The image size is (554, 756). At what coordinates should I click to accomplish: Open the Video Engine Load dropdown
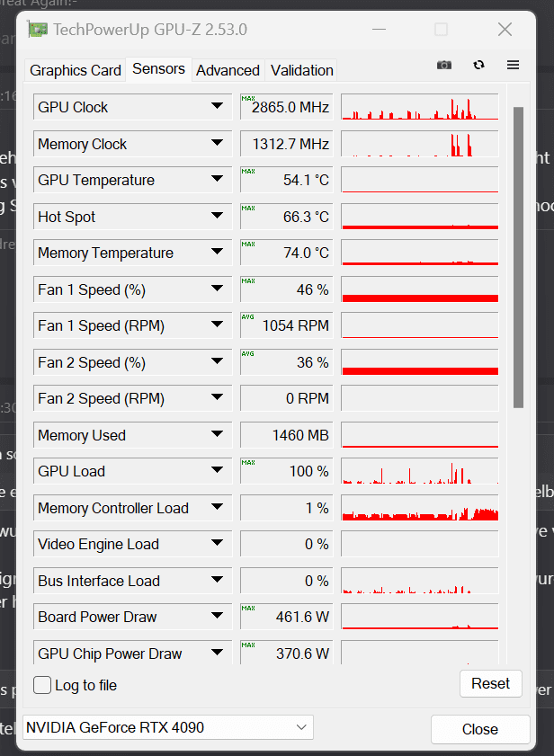(217, 543)
